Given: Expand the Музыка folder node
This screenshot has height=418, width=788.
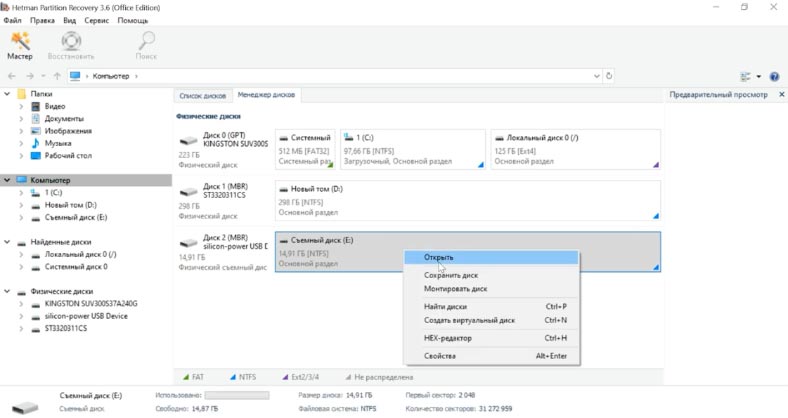Looking at the screenshot, I should [21, 143].
